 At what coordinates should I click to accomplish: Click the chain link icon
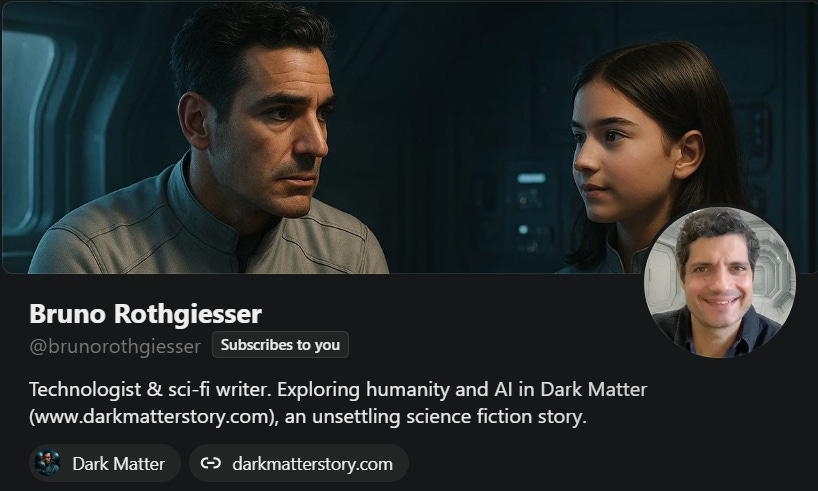click(211, 463)
